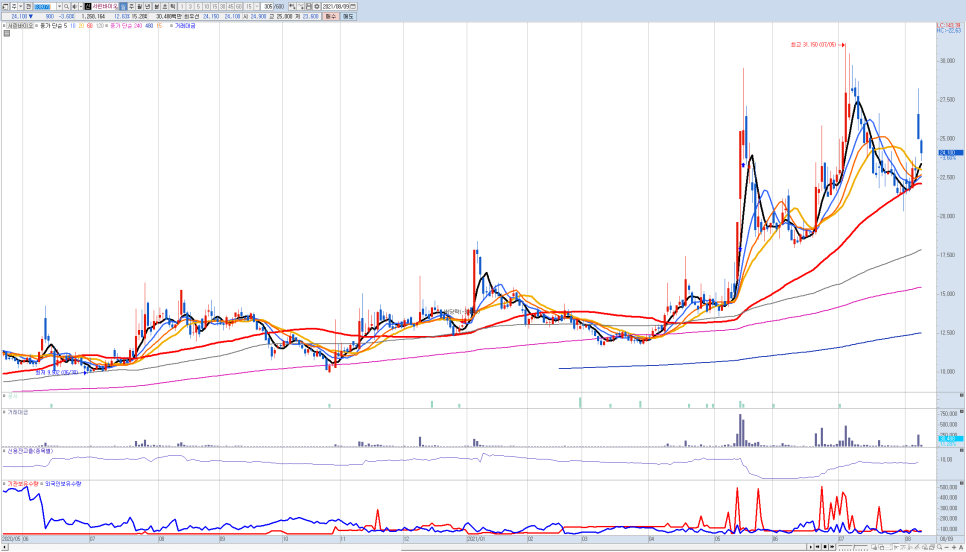Adjust the bottom chart zoom slider

(x=853, y=547)
